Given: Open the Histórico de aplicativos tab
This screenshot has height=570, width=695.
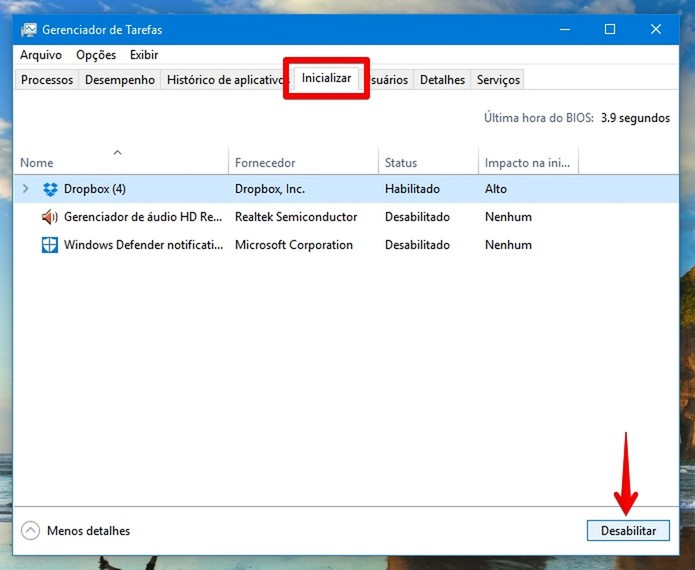Looking at the screenshot, I should click(224, 80).
